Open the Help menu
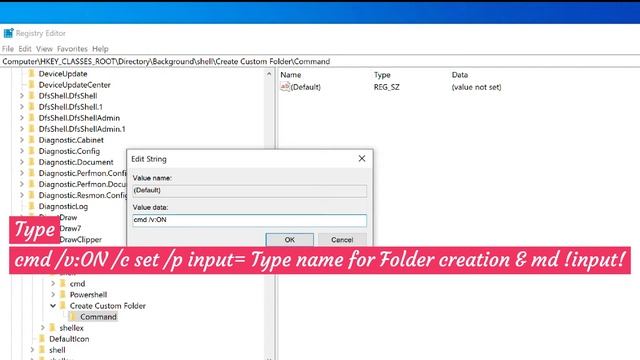 100,49
